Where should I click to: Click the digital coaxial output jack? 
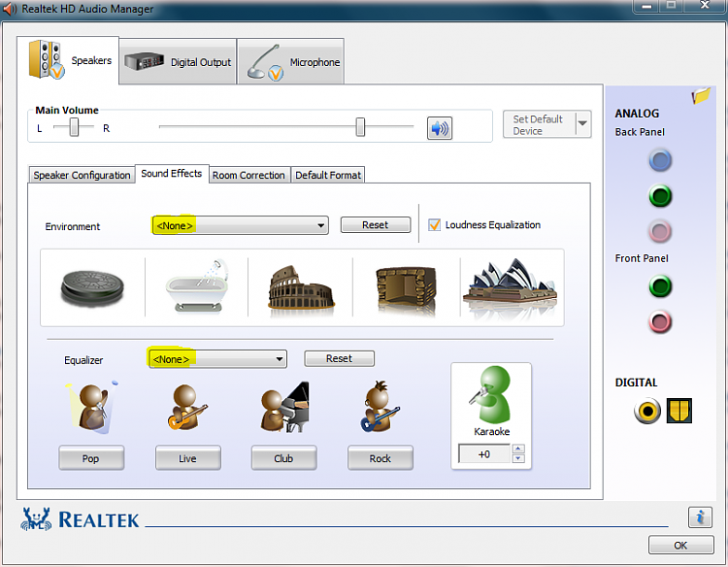pyautogui.click(x=647, y=411)
